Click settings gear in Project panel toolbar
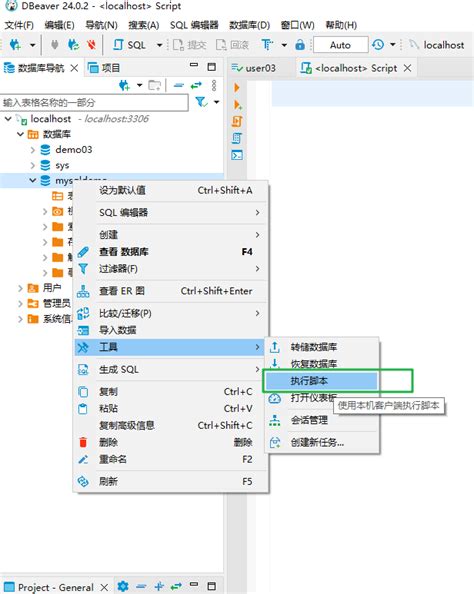 (x=122, y=586)
